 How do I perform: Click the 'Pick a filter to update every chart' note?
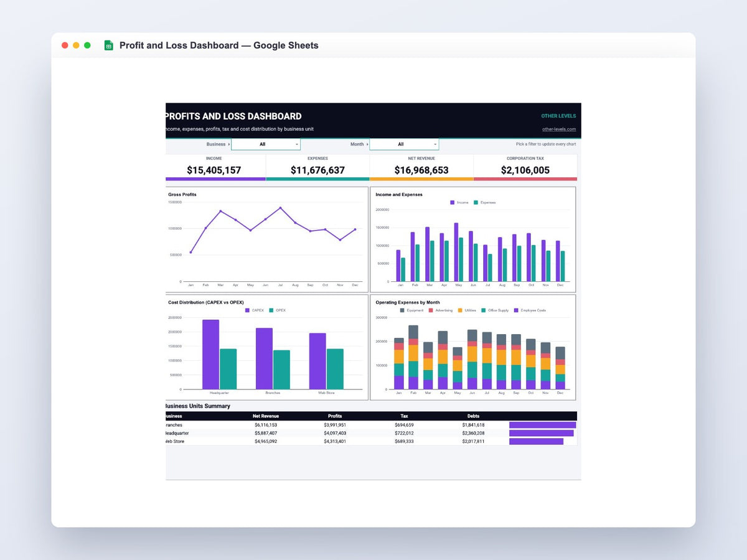pyautogui.click(x=546, y=144)
